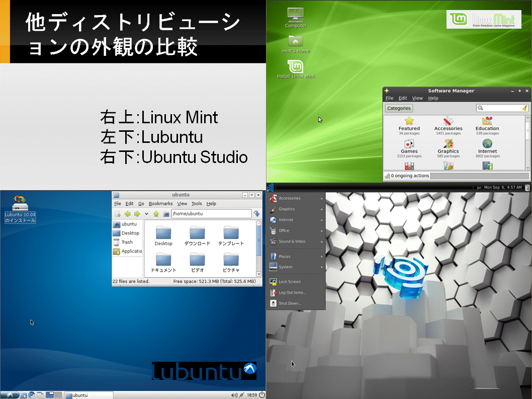Open the Edit menu in Software Manager
The image size is (532, 399).
402,98
